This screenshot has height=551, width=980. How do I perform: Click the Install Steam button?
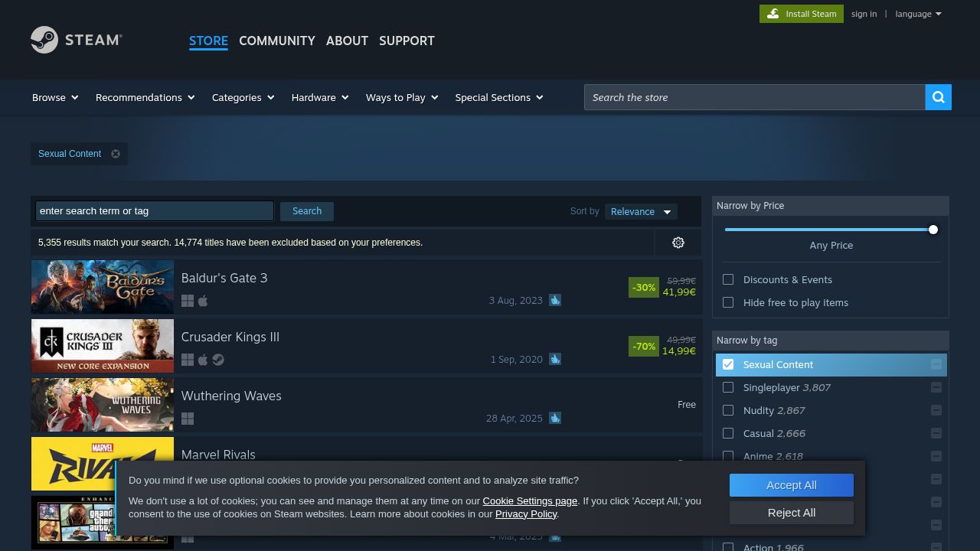(802, 14)
